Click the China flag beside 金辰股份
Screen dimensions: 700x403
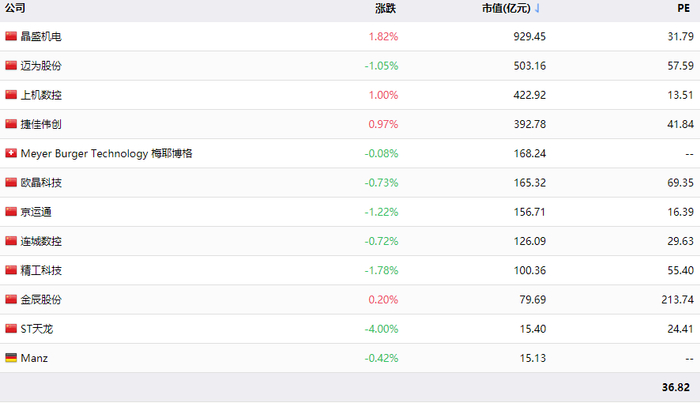click(x=11, y=299)
